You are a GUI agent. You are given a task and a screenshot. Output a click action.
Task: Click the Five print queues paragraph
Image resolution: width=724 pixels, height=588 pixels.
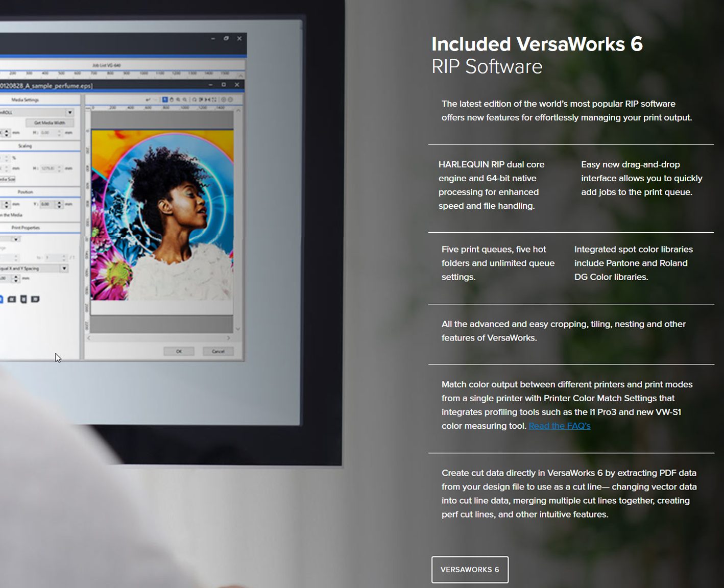click(x=498, y=263)
